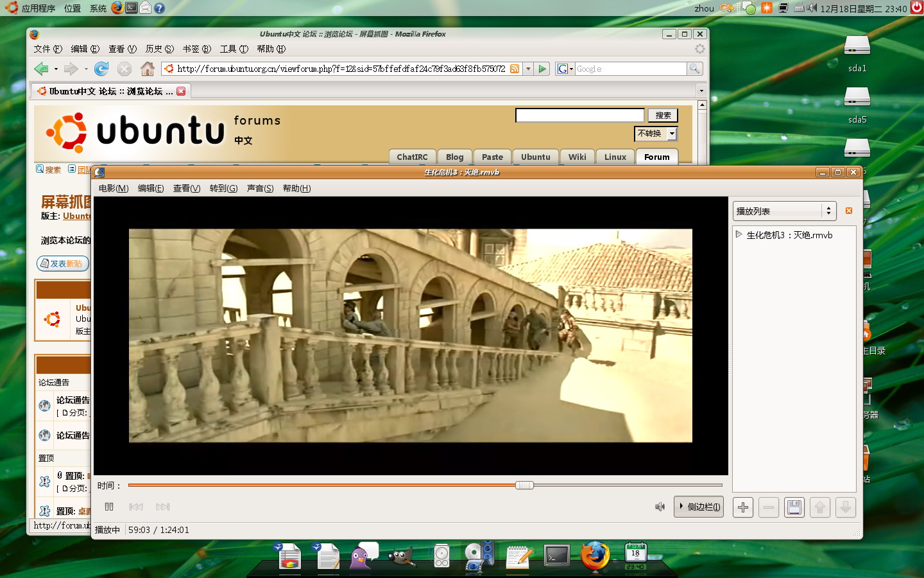Click the forum search text box
924x578 pixels.
pyautogui.click(x=580, y=115)
